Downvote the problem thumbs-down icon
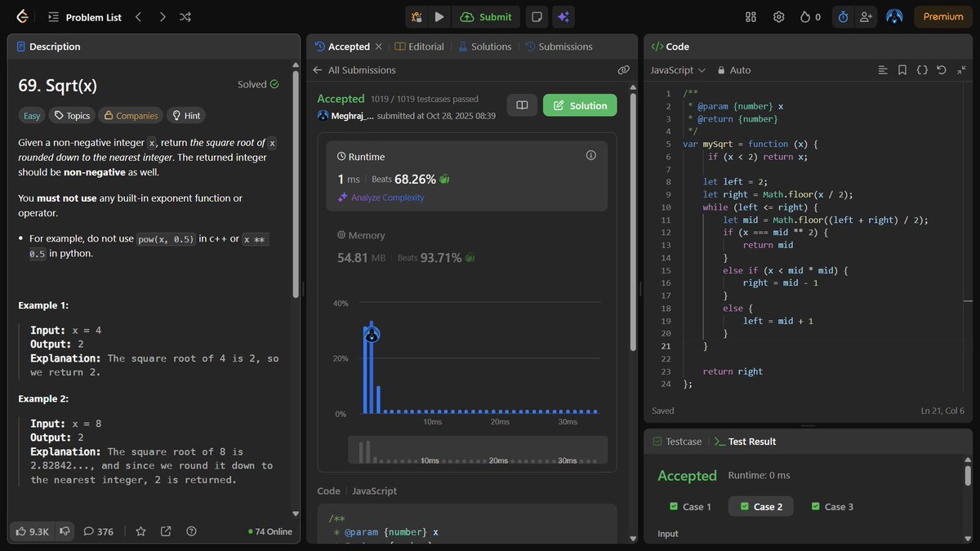This screenshot has height=551, width=980. 65,531
